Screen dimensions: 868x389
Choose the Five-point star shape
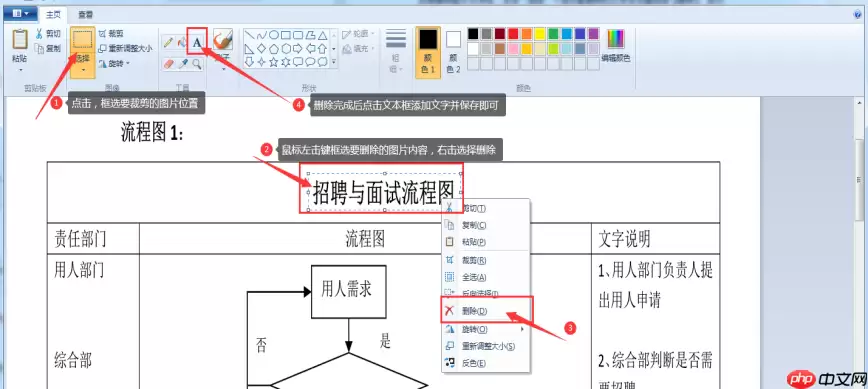click(x=273, y=62)
